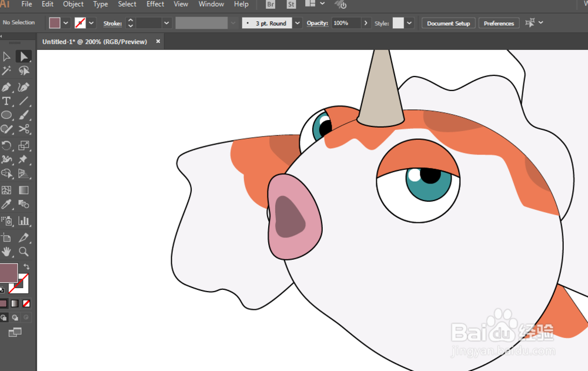Image resolution: width=588 pixels, height=371 pixels.
Task: Expand the stroke weight dropdown
Action: pos(166,24)
